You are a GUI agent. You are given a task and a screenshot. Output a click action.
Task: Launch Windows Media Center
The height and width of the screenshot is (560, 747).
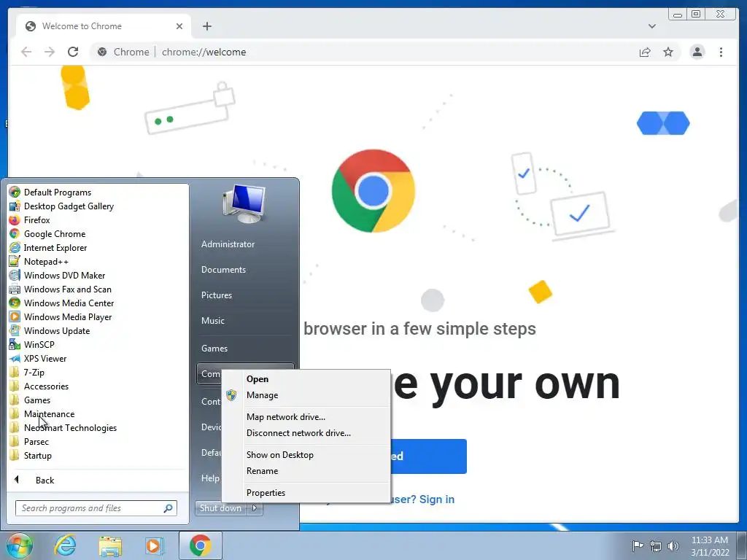(x=61, y=303)
